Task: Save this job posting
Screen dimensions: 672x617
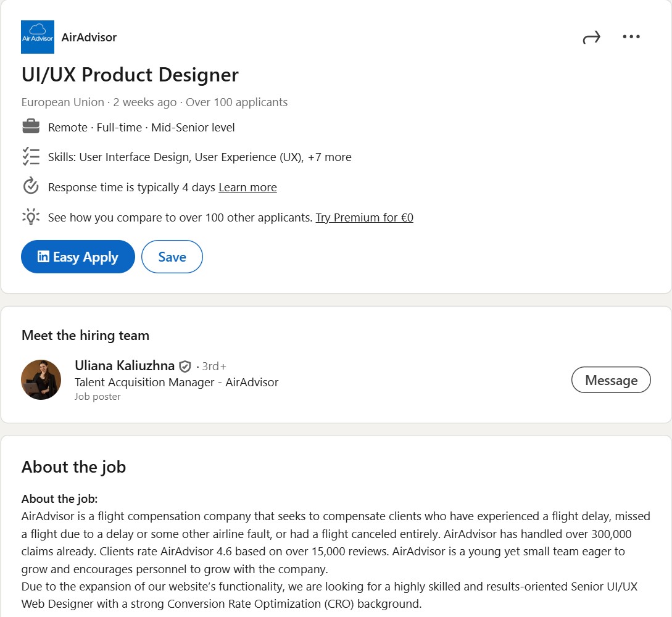Action: click(172, 257)
